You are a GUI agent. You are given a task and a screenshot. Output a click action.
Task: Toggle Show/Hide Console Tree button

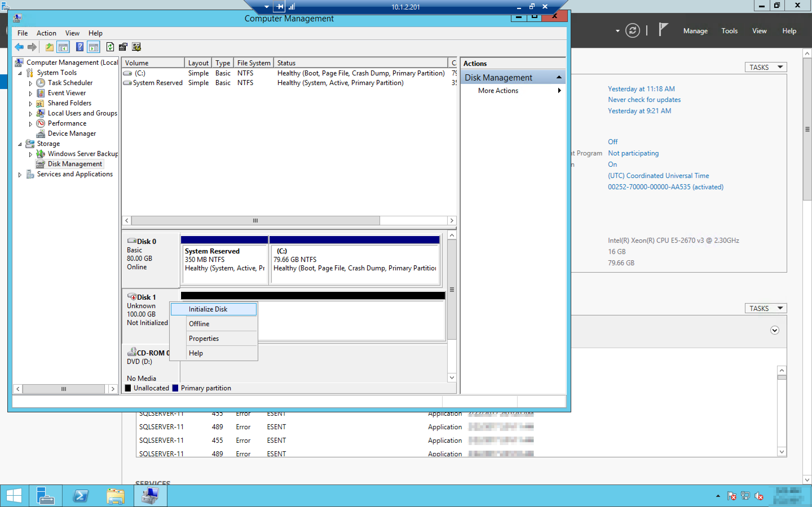63,47
